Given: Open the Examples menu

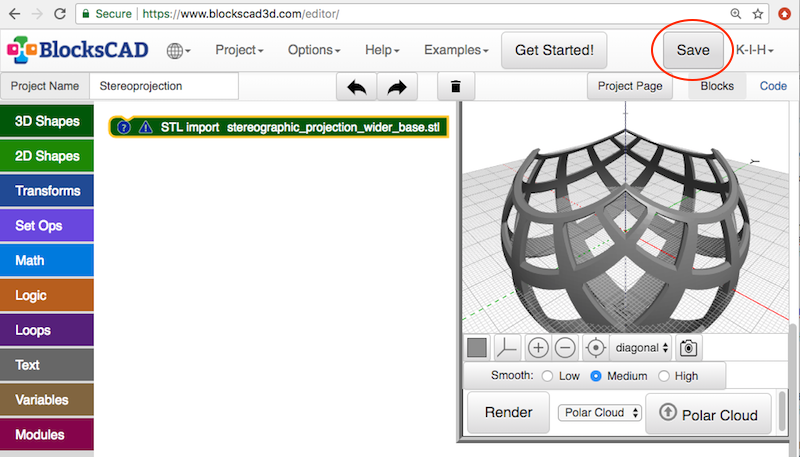Looking at the screenshot, I should click(456, 50).
